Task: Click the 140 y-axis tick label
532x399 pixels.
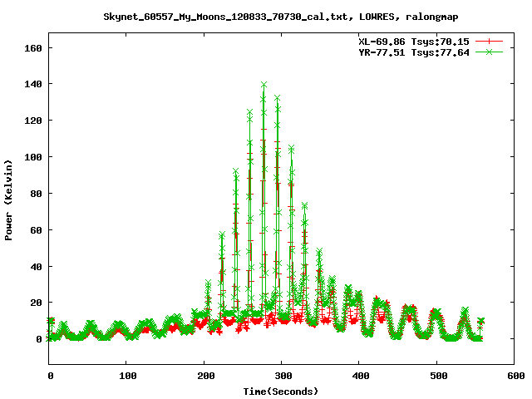Action: click(33, 84)
